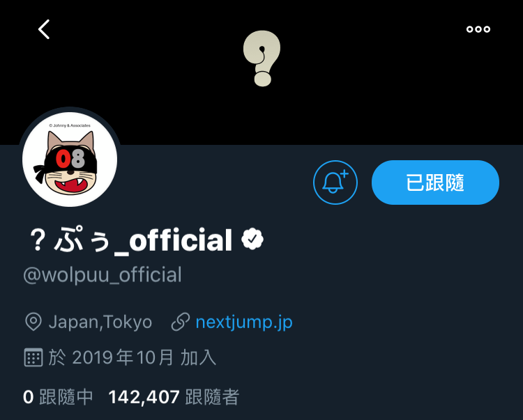
Task: Select the @wolpuu_official handle text
Action: (103, 275)
